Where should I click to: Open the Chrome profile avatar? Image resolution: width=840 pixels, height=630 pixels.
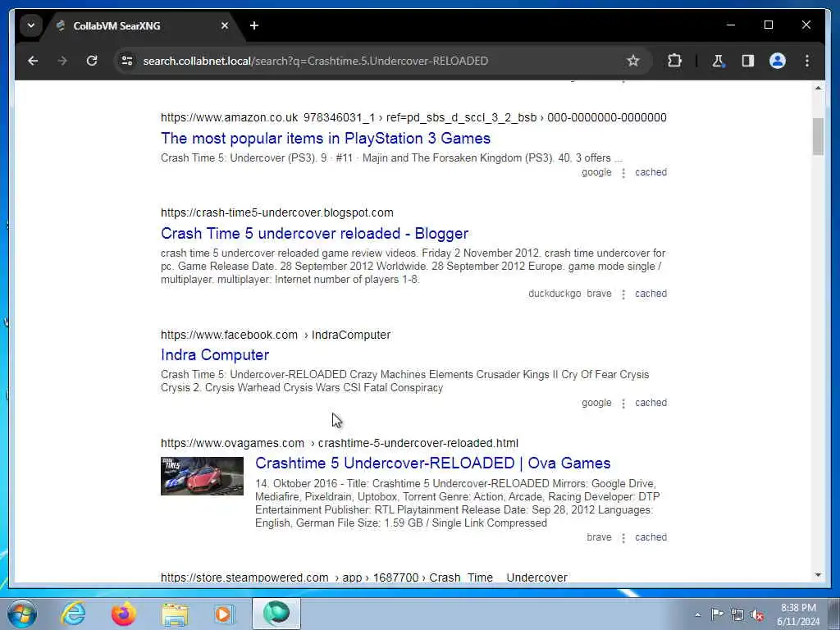[778, 61]
